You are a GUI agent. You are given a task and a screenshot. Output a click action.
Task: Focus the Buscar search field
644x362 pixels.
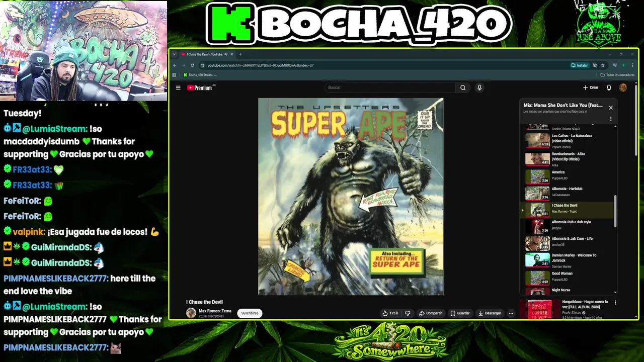pyautogui.click(x=390, y=87)
